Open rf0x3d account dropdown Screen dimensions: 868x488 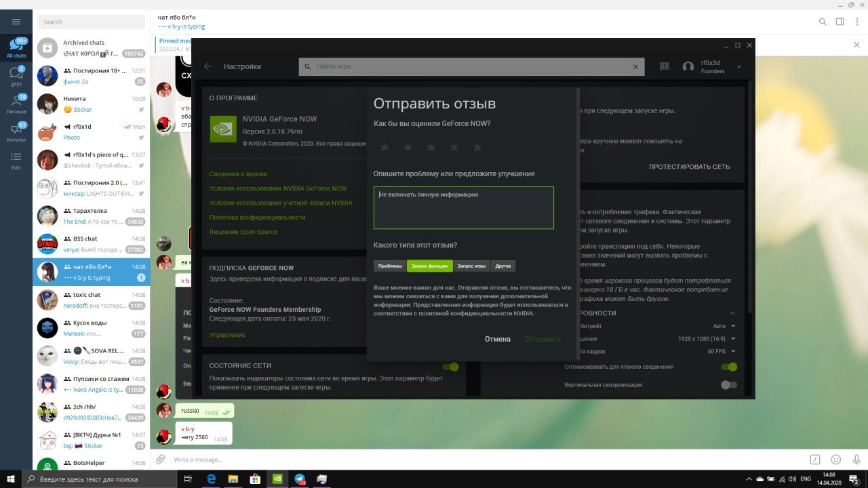pyautogui.click(x=738, y=67)
